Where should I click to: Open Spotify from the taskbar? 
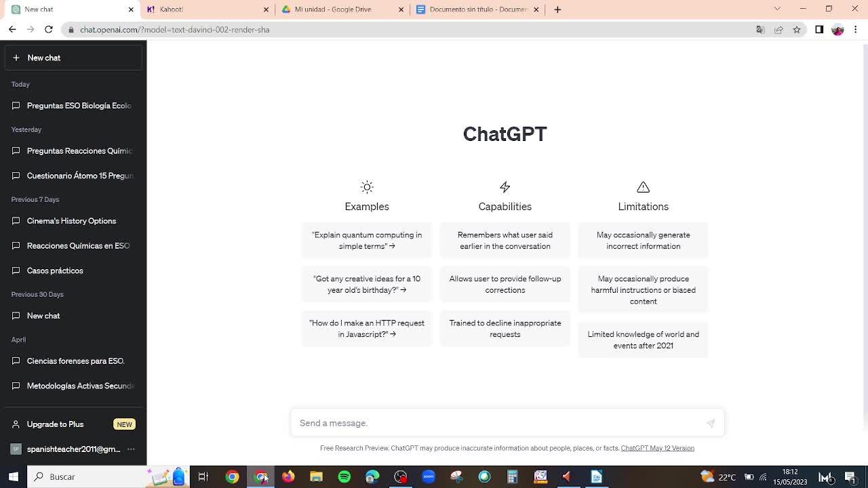pos(344,476)
